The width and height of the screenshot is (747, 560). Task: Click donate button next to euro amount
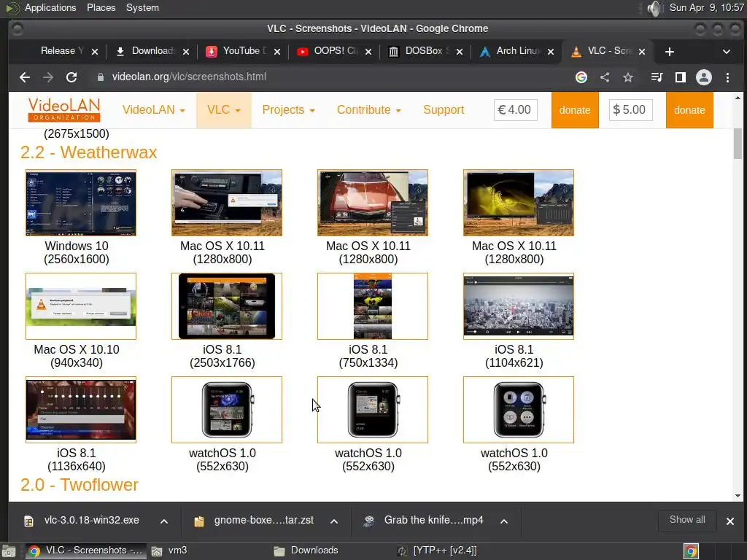(x=575, y=110)
